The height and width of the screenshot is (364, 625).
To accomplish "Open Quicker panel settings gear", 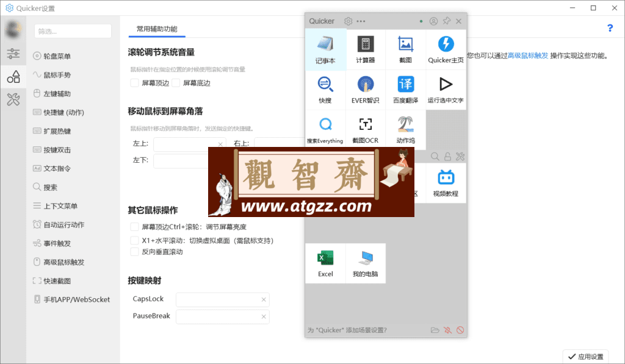I will [348, 21].
